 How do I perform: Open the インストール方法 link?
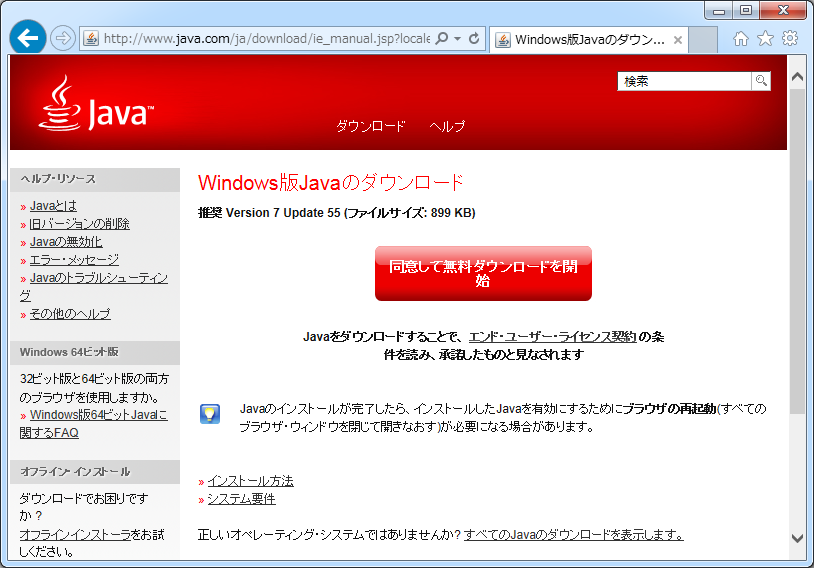[250, 481]
